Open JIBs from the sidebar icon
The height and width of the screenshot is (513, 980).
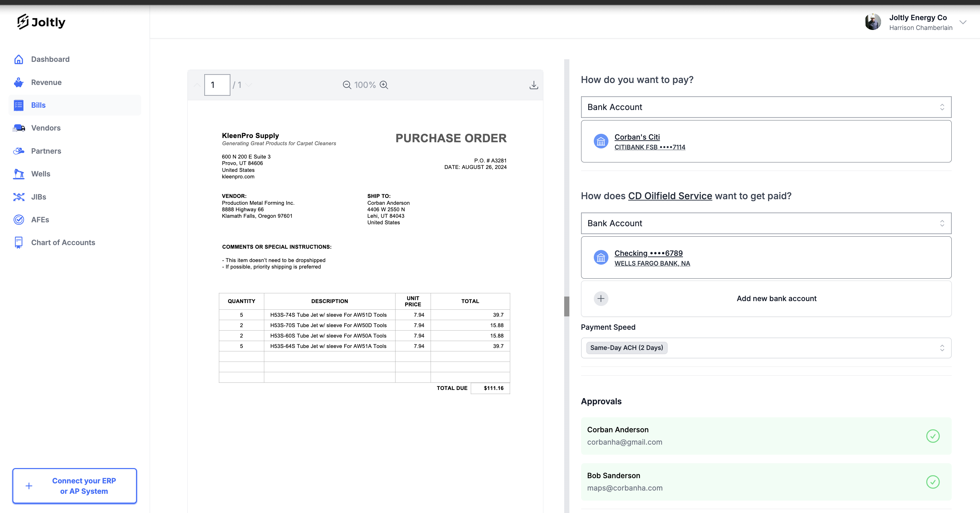(18, 197)
